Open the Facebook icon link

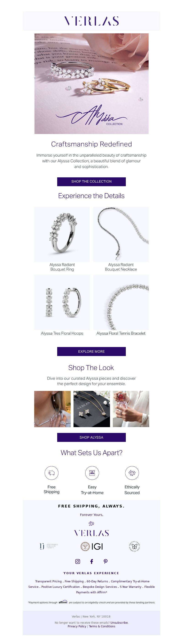pos(92,562)
